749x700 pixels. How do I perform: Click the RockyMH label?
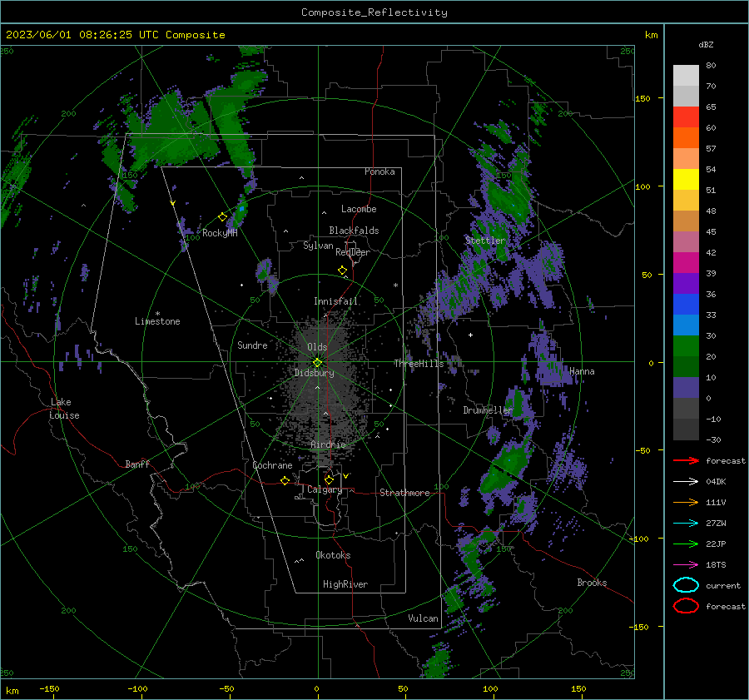(220, 233)
